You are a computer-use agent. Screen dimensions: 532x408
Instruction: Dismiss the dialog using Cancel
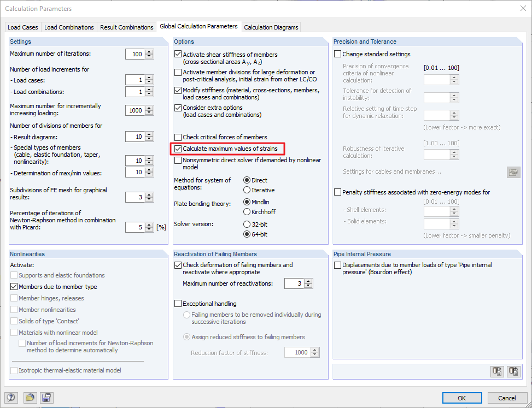point(507,398)
